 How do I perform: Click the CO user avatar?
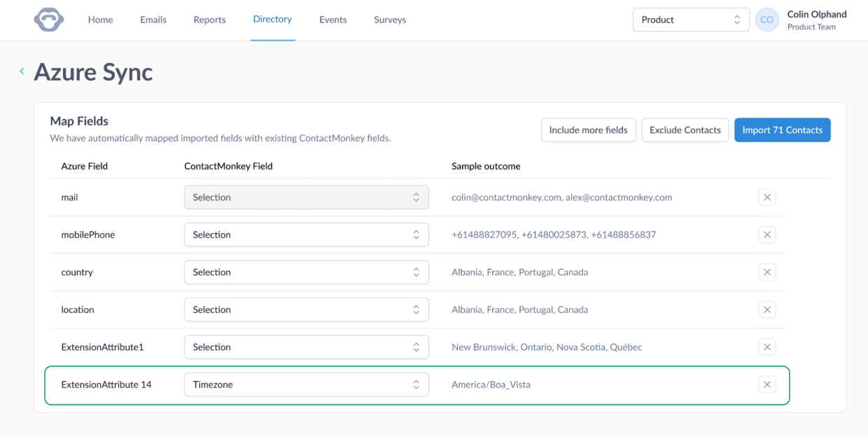click(x=767, y=20)
